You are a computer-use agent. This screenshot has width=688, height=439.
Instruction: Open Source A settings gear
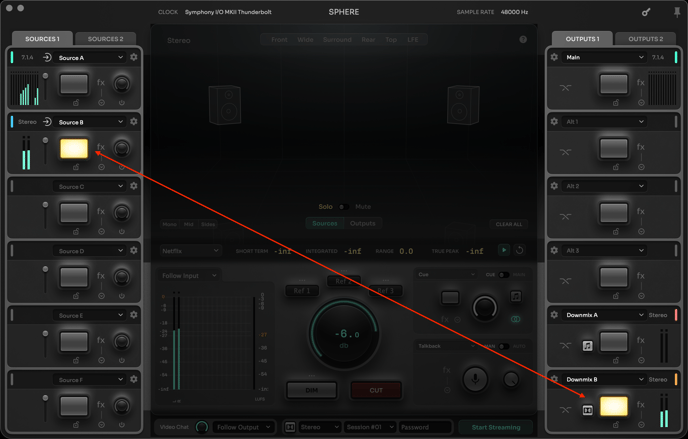pos(134,58)
